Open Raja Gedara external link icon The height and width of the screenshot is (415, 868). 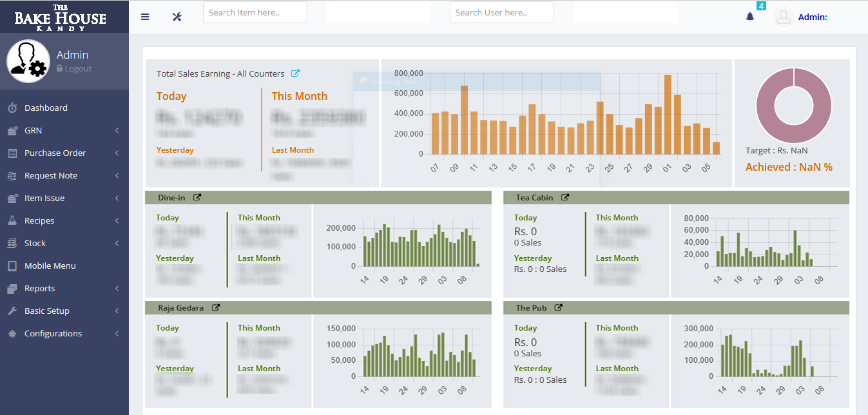coord(216,308)
